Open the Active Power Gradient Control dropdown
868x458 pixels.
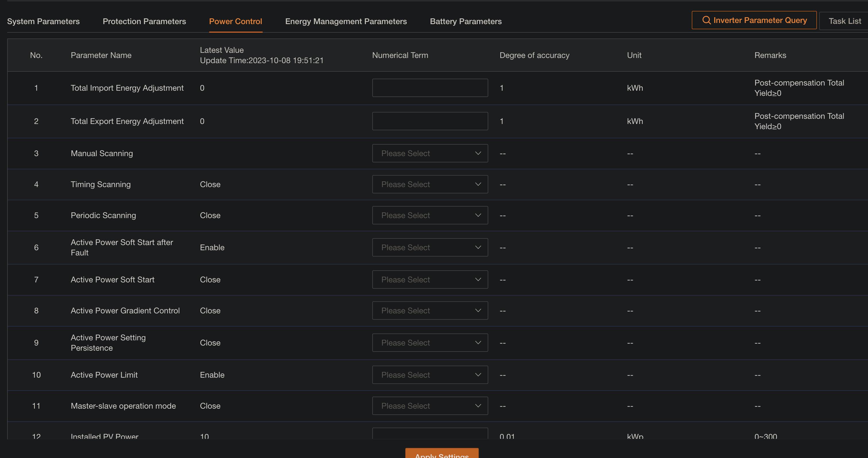pos(430,310)
